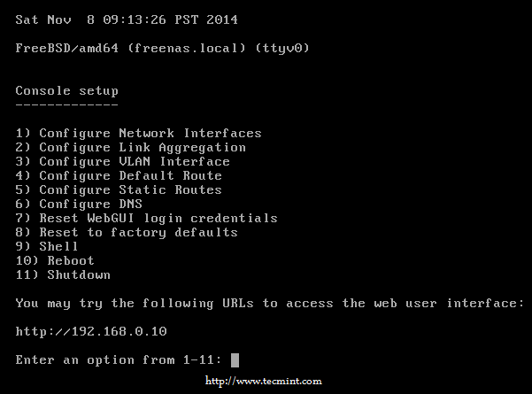Choose the Reboot menu option
This screenshot has height=394, width=532.
coord(56,260)
